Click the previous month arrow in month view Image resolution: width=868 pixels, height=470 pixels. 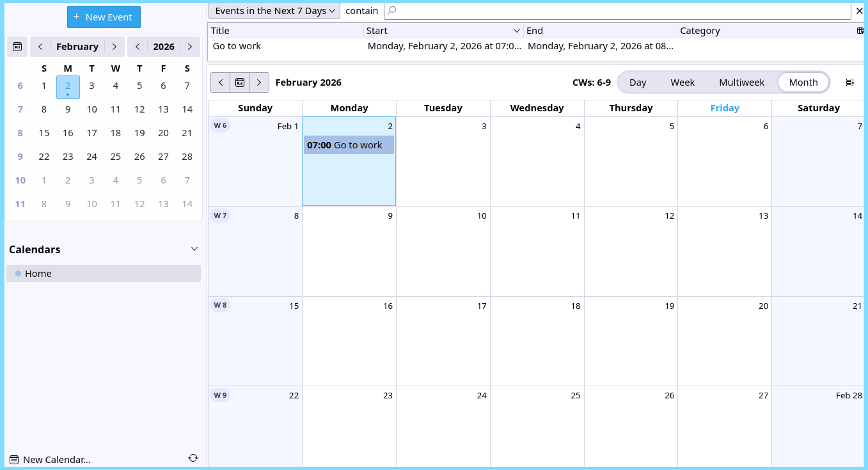[x=220, y=82]
